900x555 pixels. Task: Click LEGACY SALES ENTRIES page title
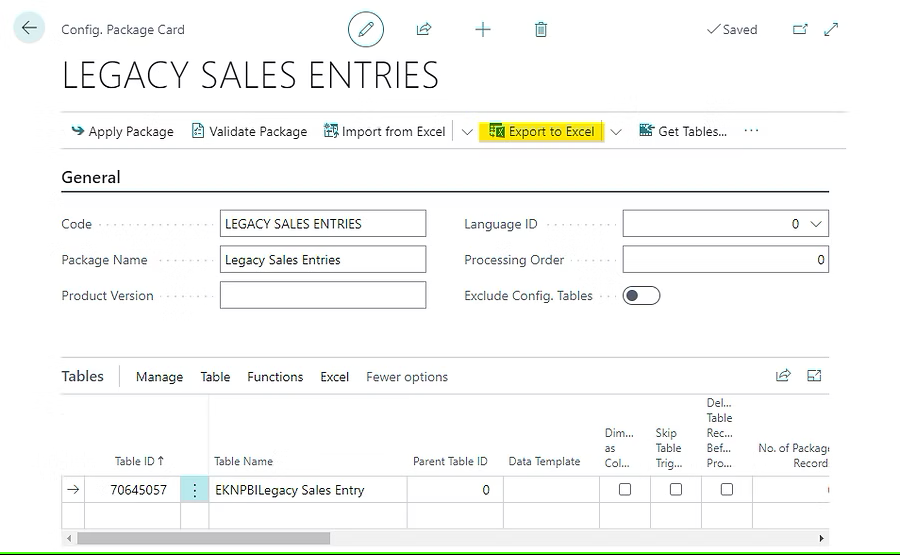tap(250, 75)
